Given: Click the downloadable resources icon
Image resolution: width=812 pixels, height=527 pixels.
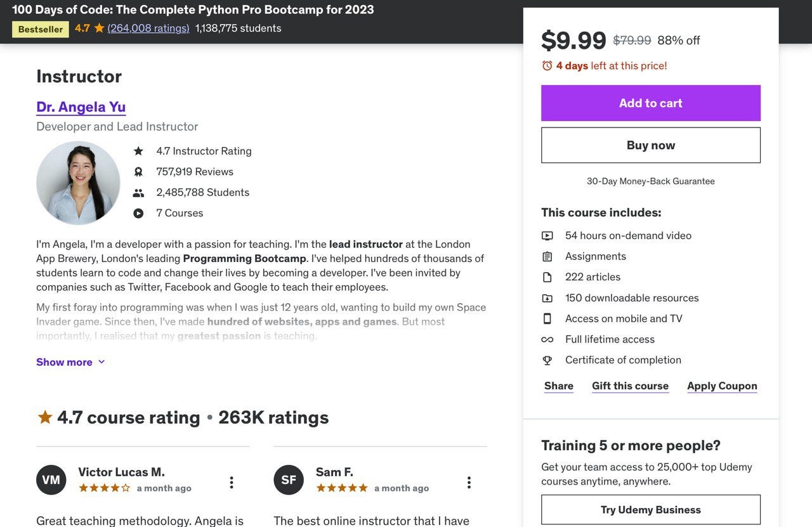Looking at the screenshot, I should pyautogui.click(x=547, y=297).
